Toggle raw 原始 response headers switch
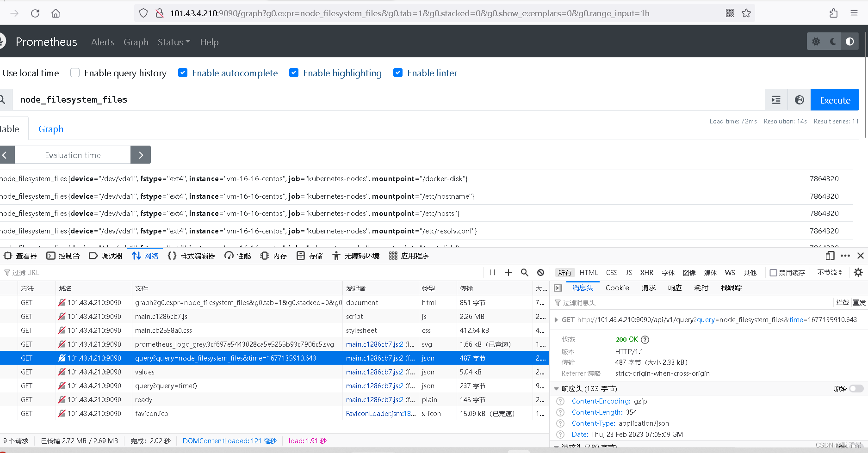The width and height of the screenshot is (868, 453). pyautogui.click(x=856, y=389)
